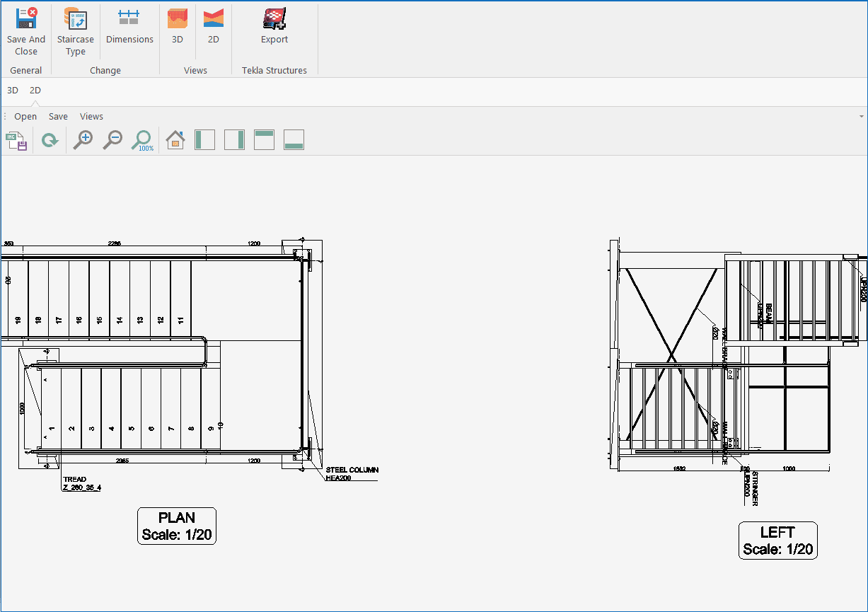Reset zoom to 100%
This screenshot has height=612, width=868.
click(x=142, y=140)
